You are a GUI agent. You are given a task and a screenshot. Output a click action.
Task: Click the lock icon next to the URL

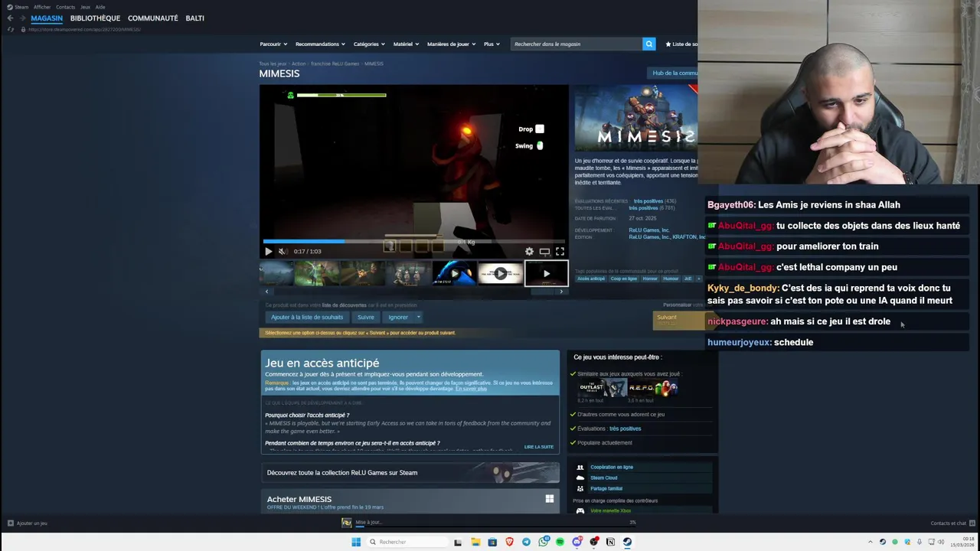[23, 29]
